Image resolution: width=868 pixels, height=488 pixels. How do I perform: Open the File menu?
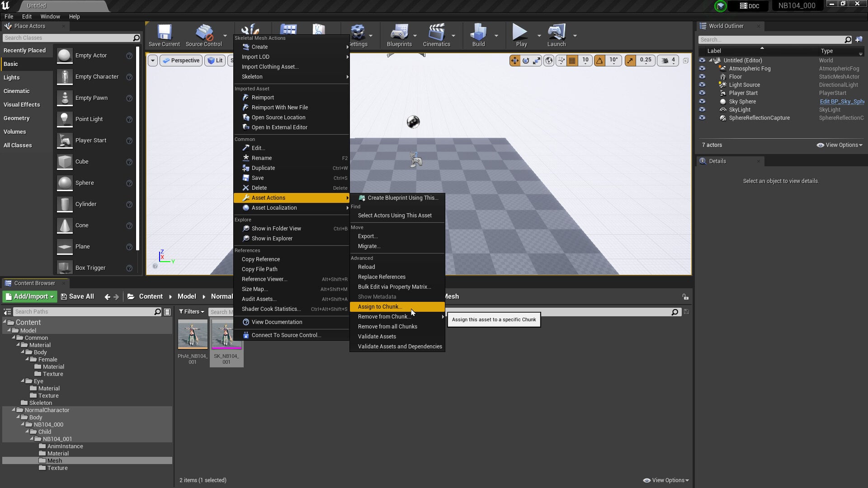point(9,17)
